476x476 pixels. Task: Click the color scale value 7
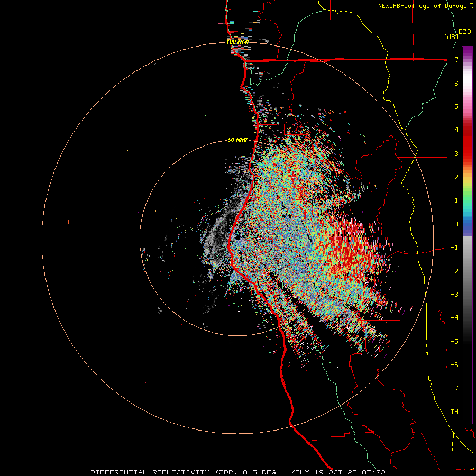[456, 59]
